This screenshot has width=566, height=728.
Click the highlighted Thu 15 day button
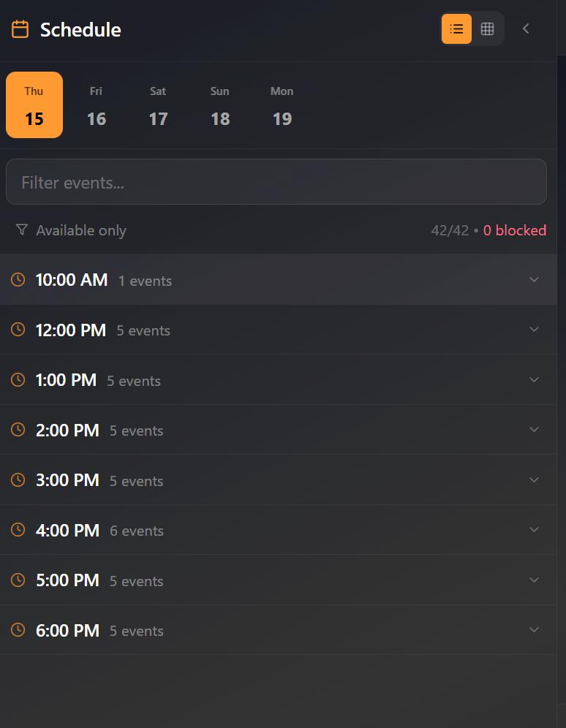(34, 105)
